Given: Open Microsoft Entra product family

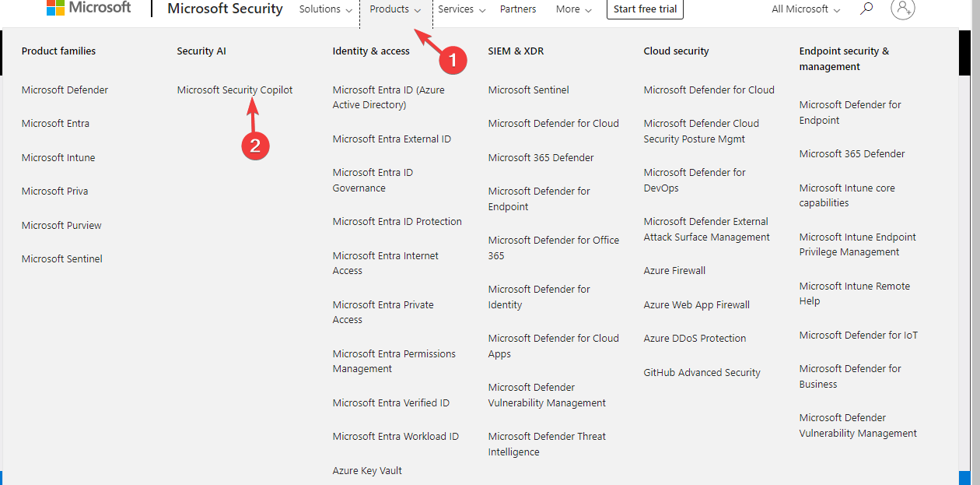Looking at the screenshot, I should click(55, 124).
